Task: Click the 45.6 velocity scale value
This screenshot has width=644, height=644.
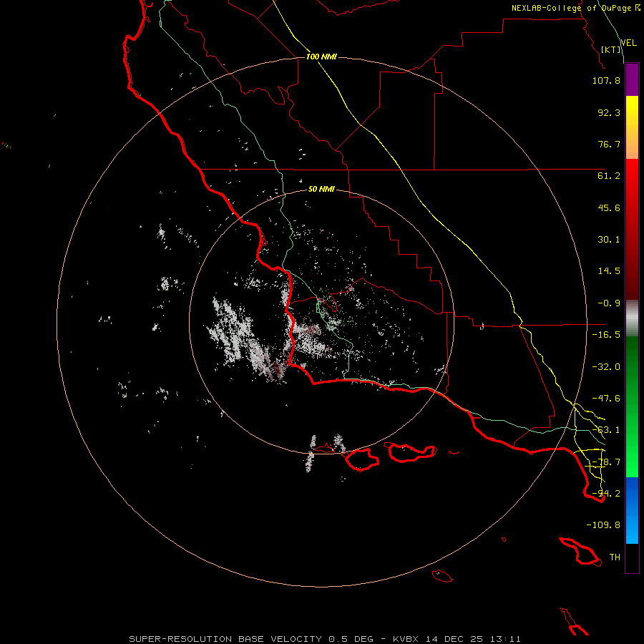Action: [x=609, y=208]
